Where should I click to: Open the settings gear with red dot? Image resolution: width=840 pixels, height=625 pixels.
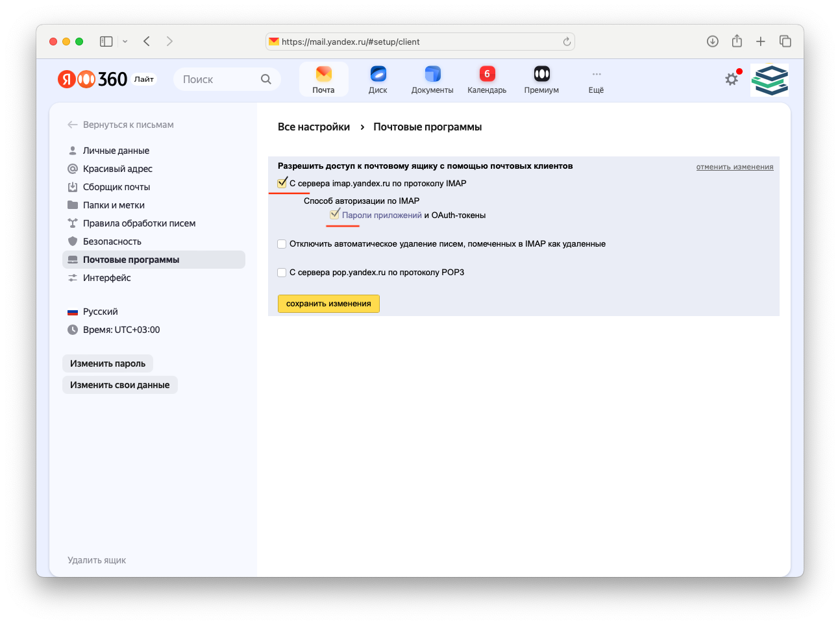point(732,79)
